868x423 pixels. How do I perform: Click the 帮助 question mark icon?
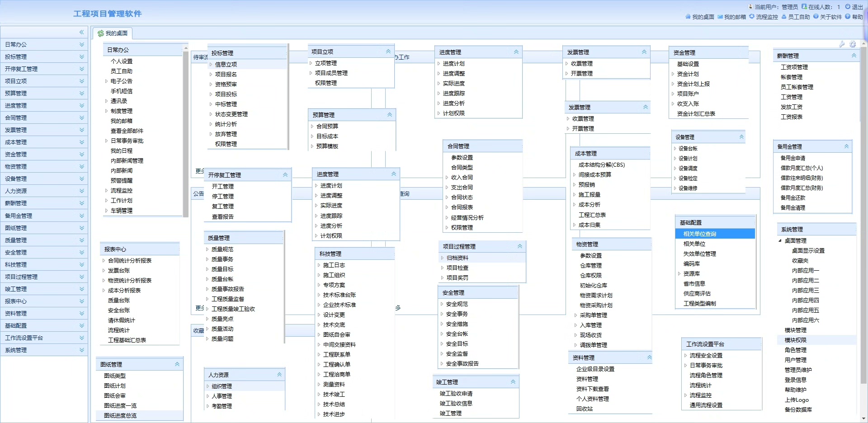(x=848, y=17)
